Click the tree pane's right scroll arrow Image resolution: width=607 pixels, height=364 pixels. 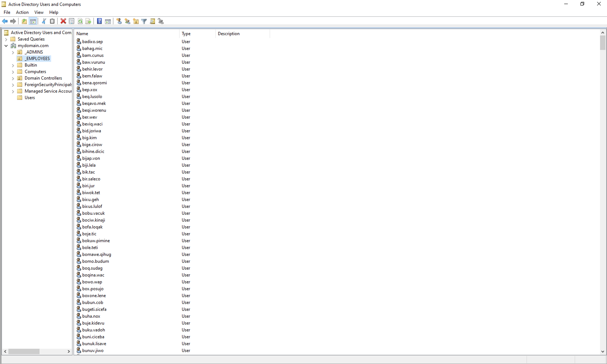pos(69,352)
